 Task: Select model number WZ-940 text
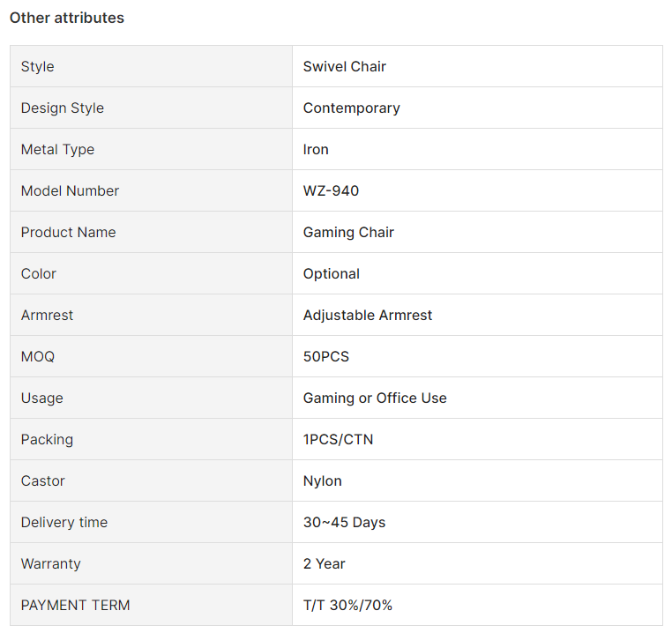coord(331,190)
